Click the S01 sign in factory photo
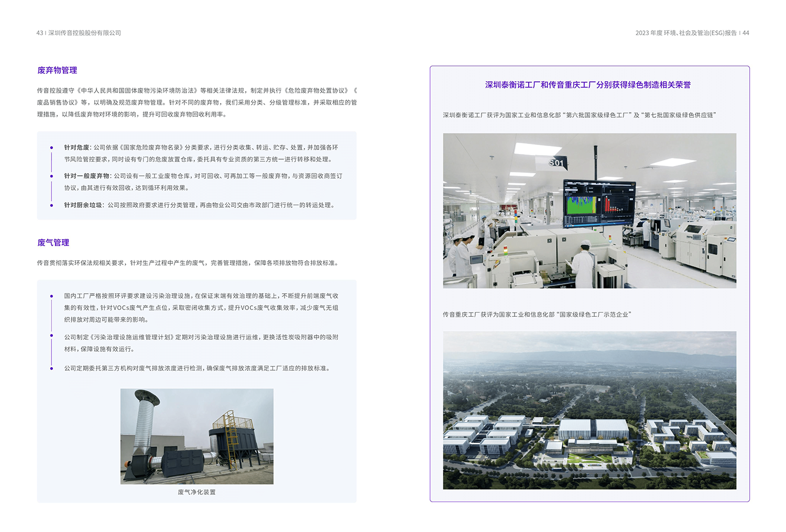 pyautogui.click(x=556, y=163)
